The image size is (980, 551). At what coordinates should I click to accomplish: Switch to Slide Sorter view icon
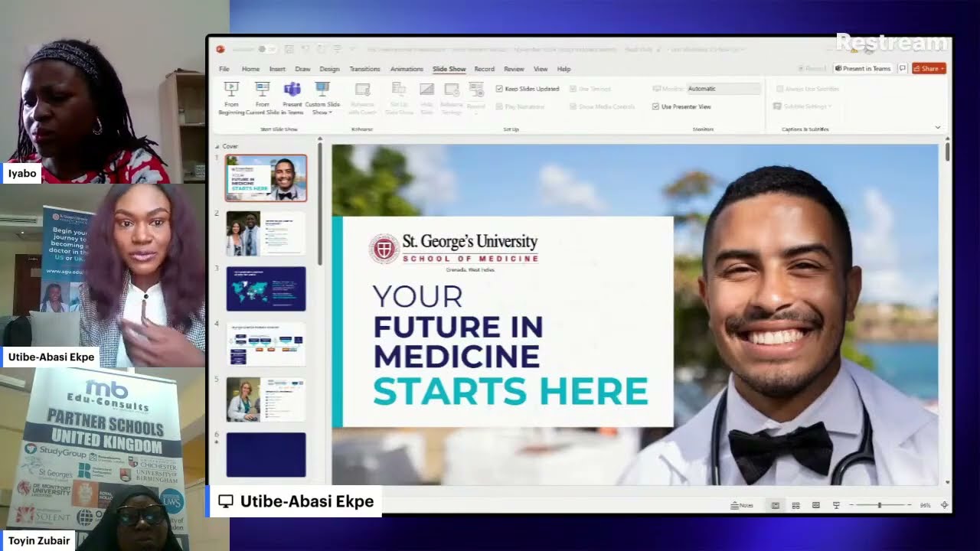point(795,506)
